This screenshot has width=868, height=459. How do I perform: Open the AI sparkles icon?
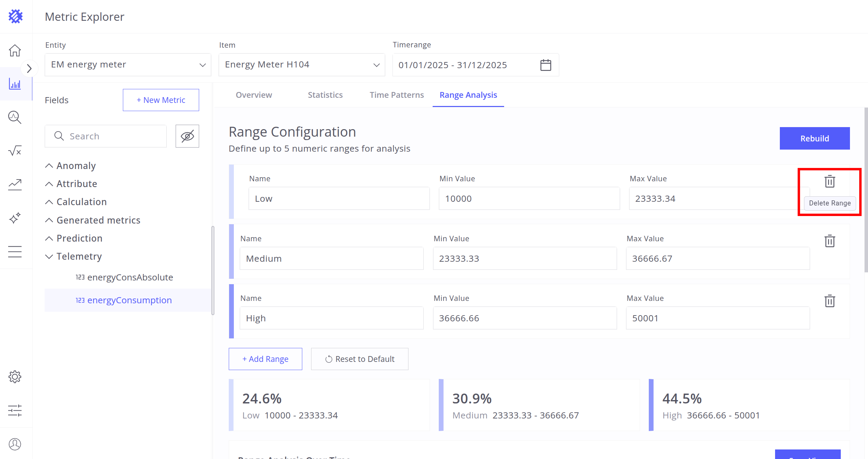point(15,218)
